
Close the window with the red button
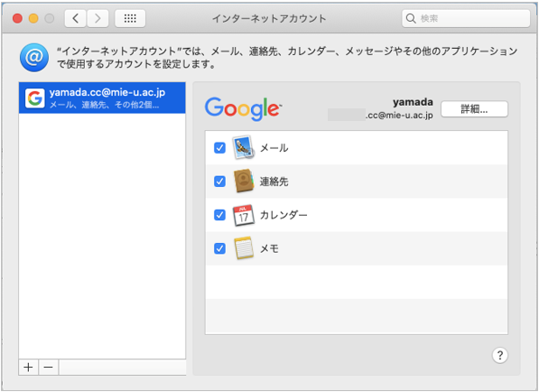[x=17, y=18]
